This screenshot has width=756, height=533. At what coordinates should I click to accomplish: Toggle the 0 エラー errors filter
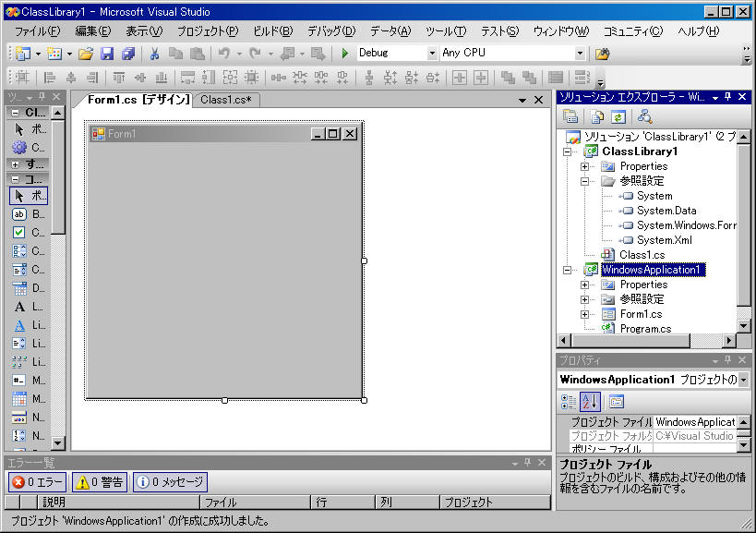(x=37, y=481)
